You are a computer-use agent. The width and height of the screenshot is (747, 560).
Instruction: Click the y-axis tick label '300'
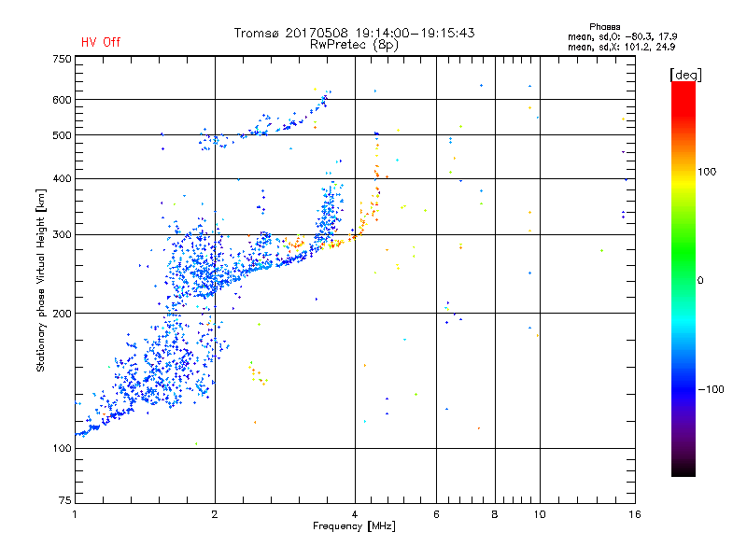62,235
